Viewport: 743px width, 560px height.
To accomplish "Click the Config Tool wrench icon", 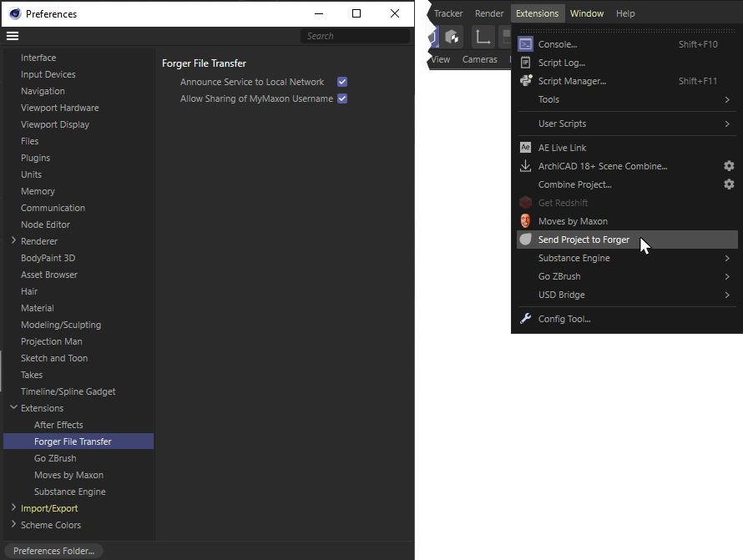I will coord(525,318).
